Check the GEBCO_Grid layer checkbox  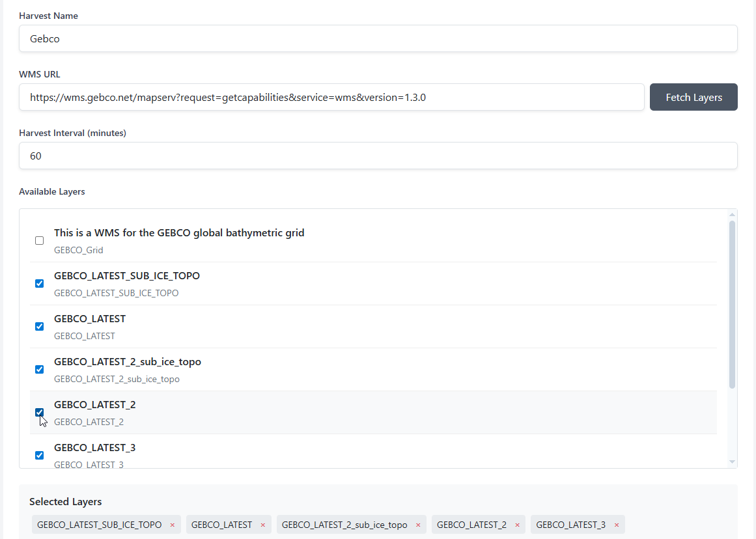[x=40, y=241]
